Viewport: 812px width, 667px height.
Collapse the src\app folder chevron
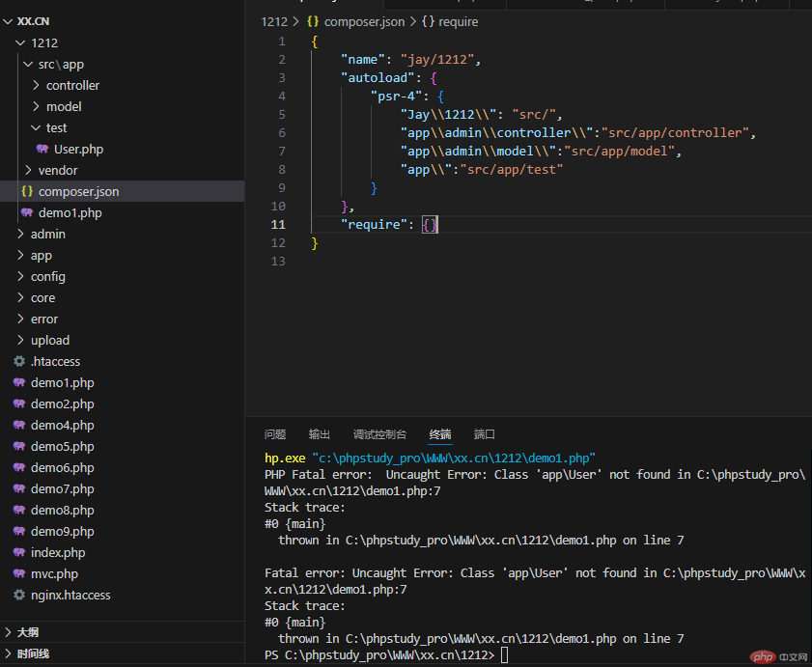28,65
